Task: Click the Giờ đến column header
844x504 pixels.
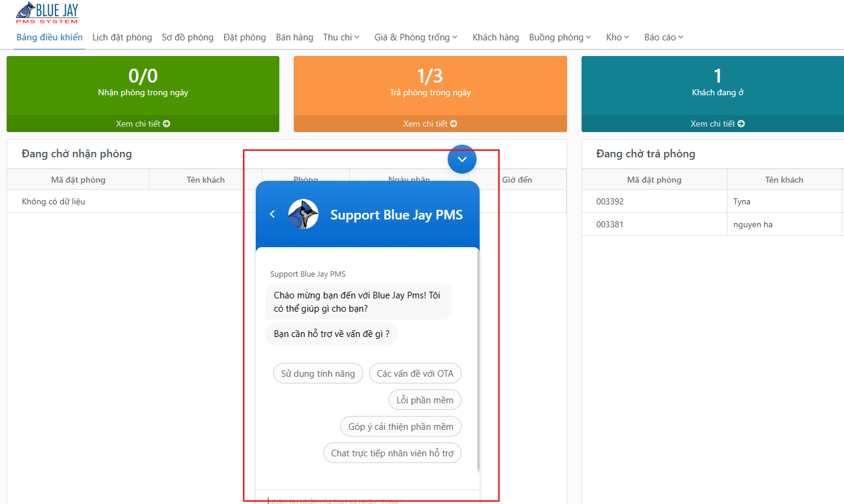Action: coord(517,180)
